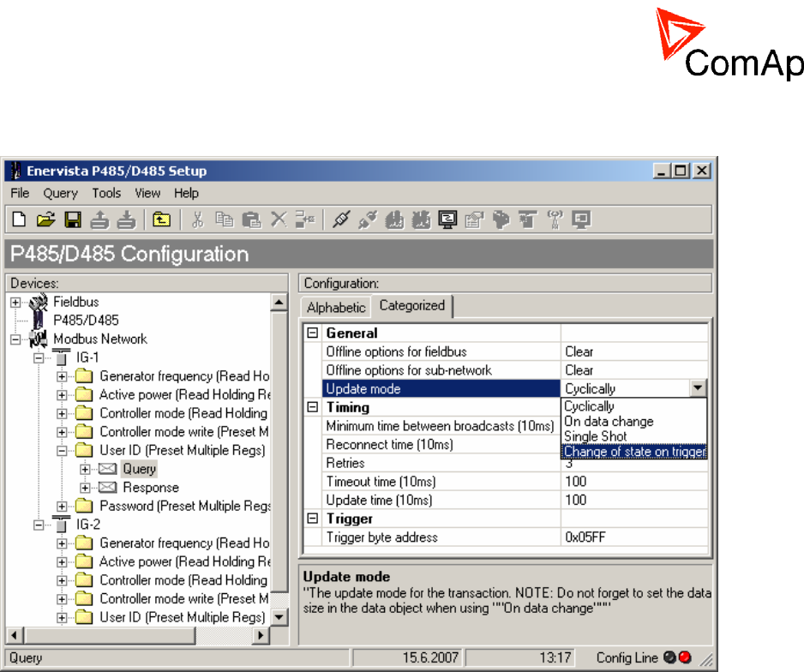The image size is (804, 672).
Task: Collapse the Modbus Network tree node
Action: pyautogui.click(x=15, y=339)
